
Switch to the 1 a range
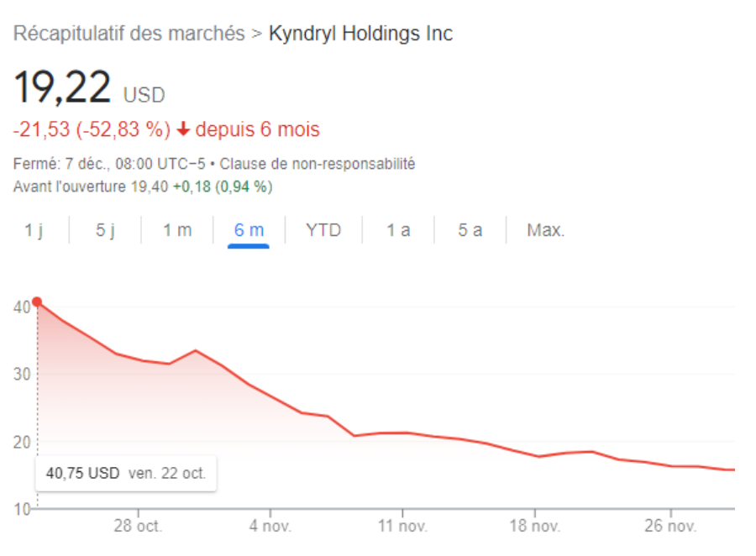(x=398, y=230)
